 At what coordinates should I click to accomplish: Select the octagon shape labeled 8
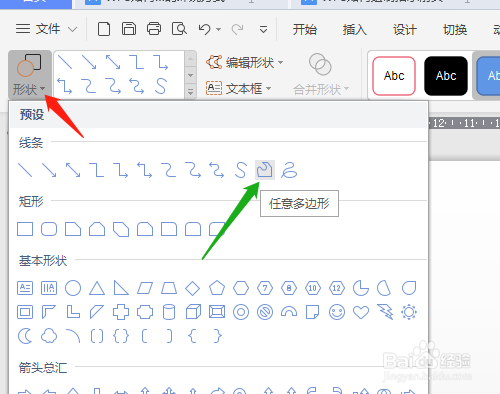289,288
